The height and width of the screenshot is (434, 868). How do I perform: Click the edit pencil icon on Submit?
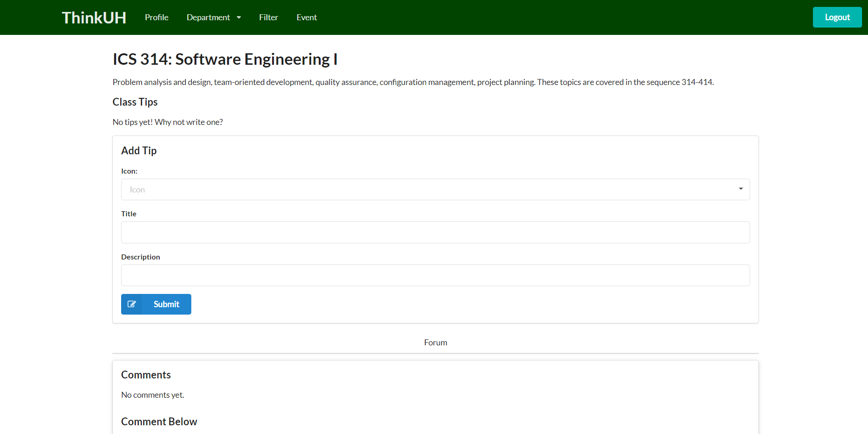tap(132, 304)
